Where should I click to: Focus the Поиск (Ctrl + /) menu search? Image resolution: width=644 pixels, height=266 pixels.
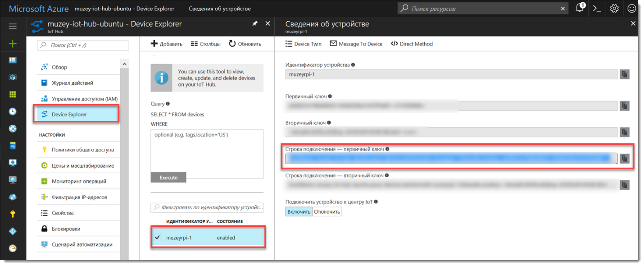(x=83, y=45)
